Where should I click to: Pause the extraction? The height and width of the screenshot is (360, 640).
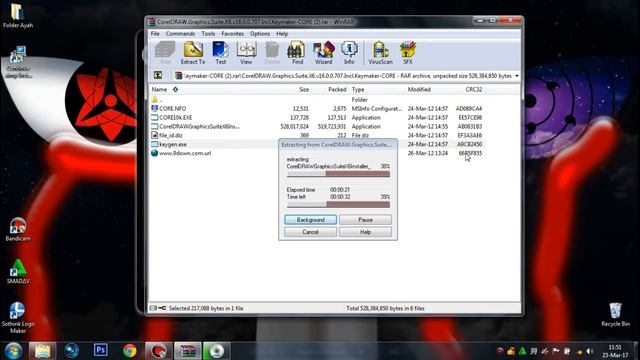[365, 220]
